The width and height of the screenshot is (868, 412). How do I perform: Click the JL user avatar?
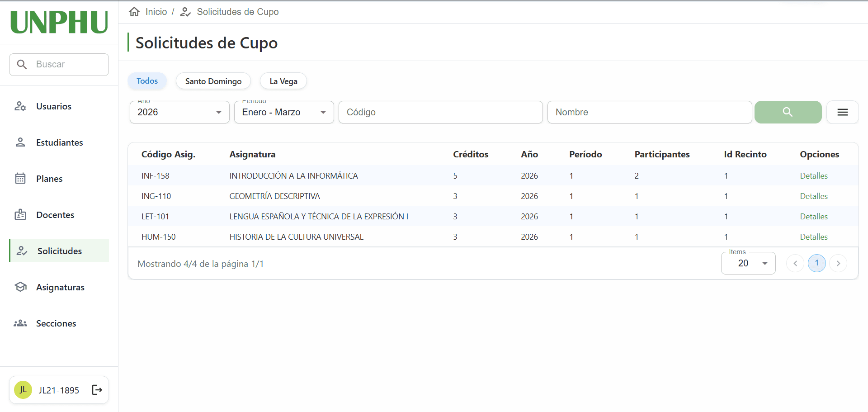pos(23,390)
